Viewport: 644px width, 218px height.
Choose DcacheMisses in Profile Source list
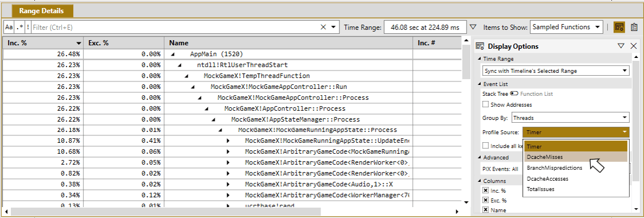click(x=576, y=157)
